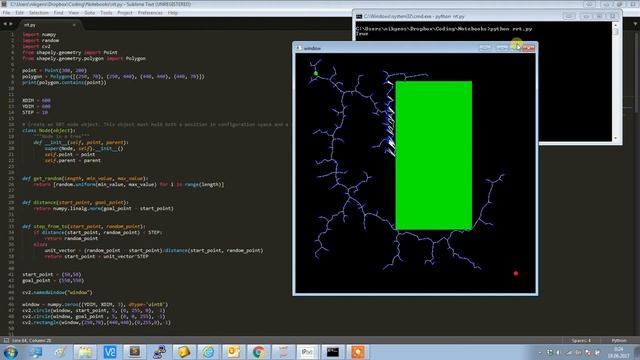
Task: Click the 'cv2.namedWindow("window")' line
Action: click(x=57, y=292)
